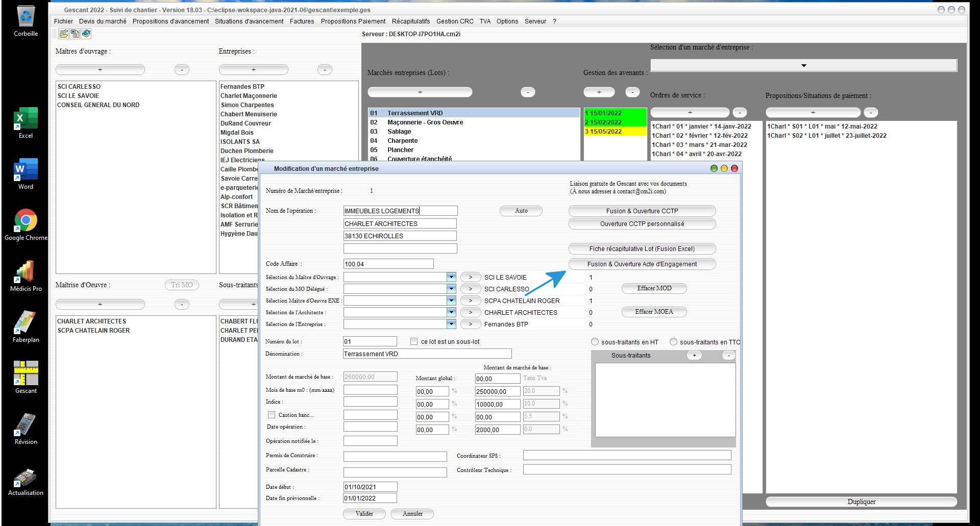The image size is (980, 526).
Task: Enable the Caution banc... checkbox
Action: pyautogui.click(x=272, y=415)
